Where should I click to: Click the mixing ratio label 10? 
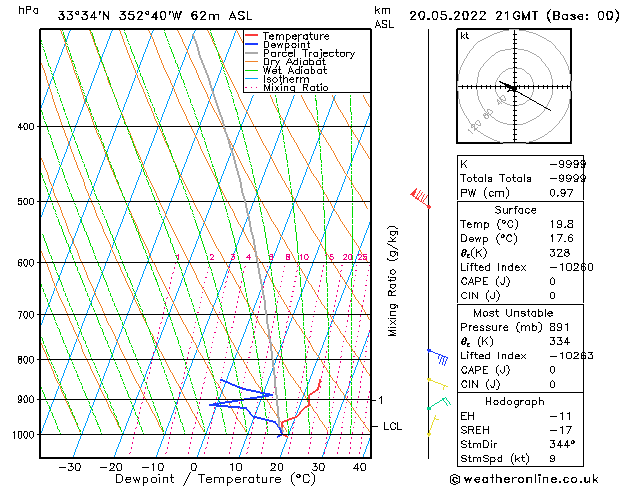coord(304,257)
